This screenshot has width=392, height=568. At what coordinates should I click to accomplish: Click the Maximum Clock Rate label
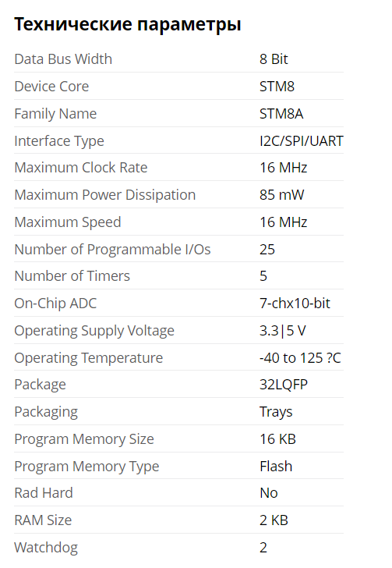point(81,167)
